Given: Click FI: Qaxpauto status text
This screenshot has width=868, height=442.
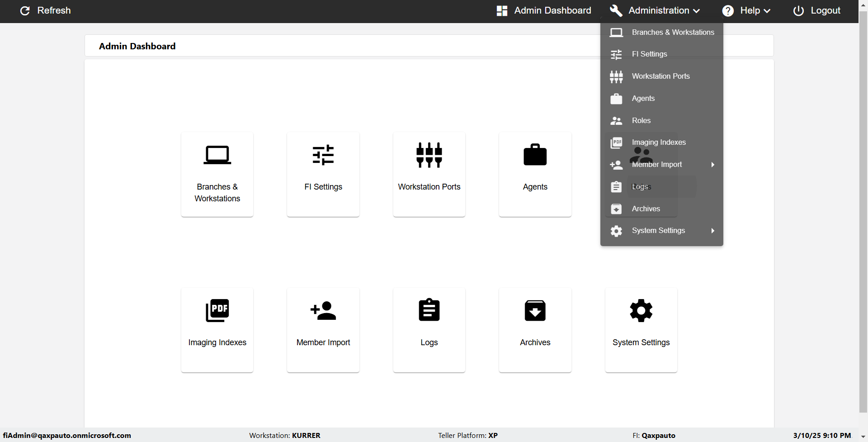Looking at the screenshot, I should 654,435.
